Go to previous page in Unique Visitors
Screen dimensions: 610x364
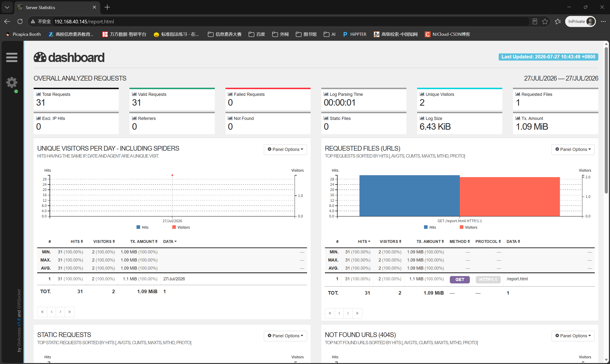tap(51, 312)
